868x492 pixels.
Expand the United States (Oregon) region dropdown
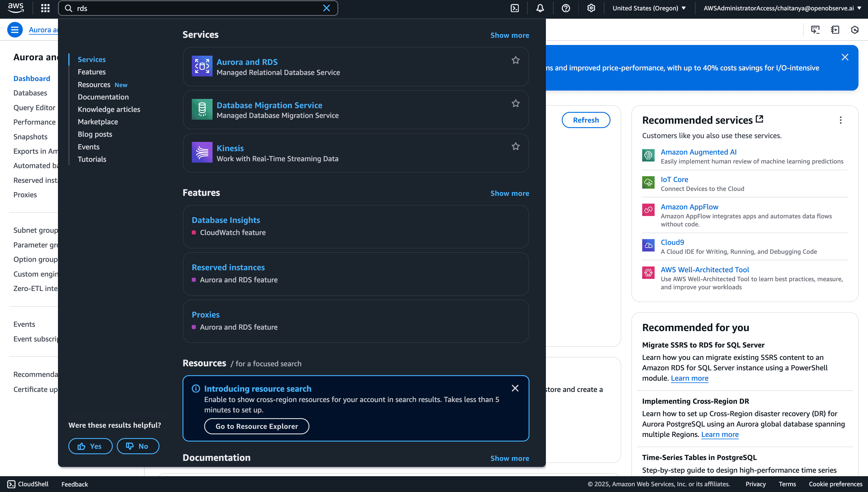click(649, 8)
